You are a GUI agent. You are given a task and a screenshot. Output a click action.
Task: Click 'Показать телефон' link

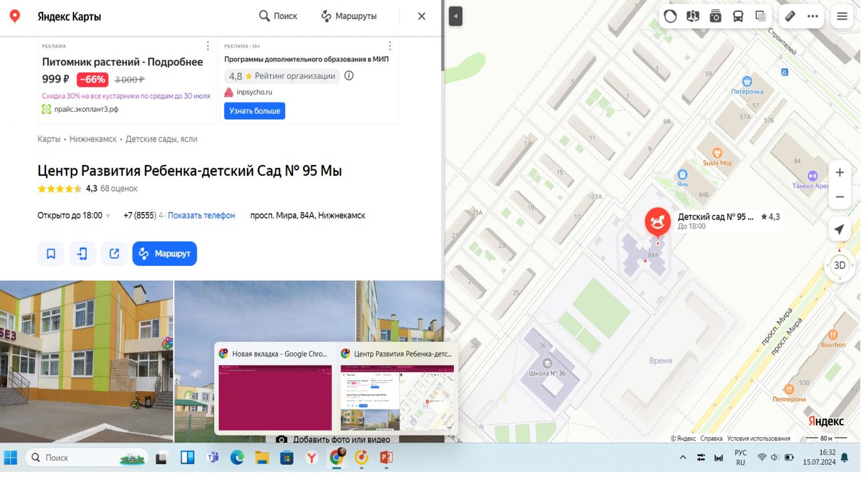201,215
